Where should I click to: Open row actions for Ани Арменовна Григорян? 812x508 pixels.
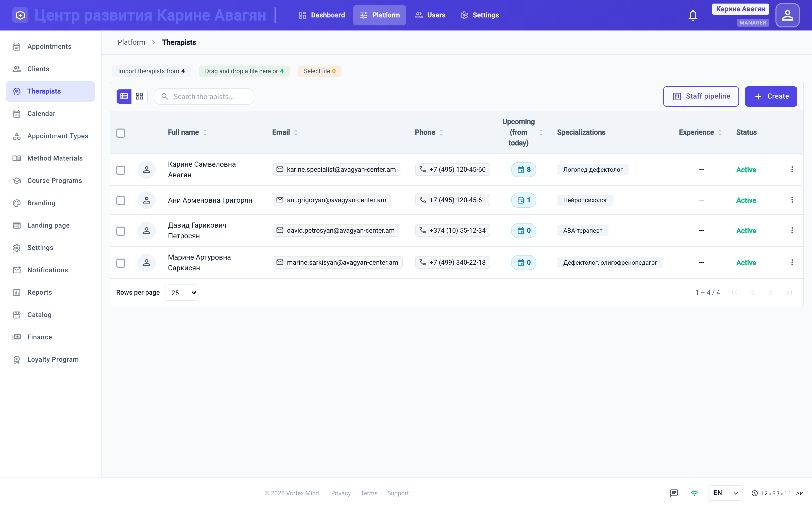tap(792, 200)
